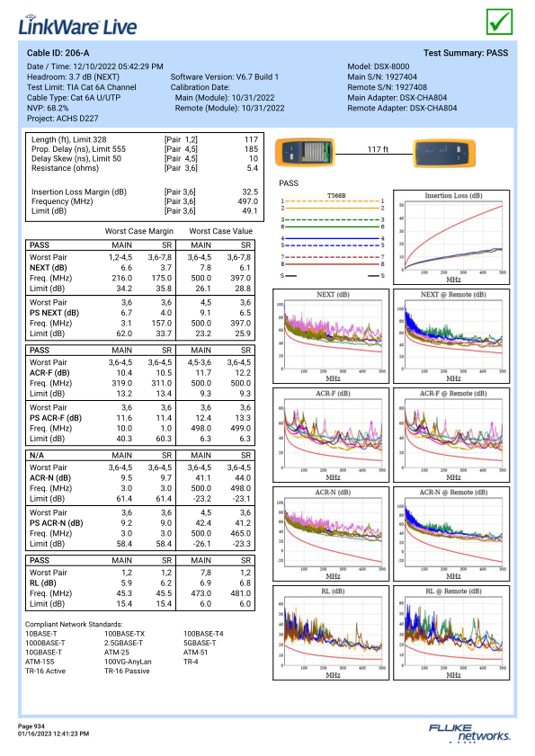Open the ACR-F @ Remote (dB) graph
Image resolution: width=535 pixels, height=756 pixels.
point(451,435)
